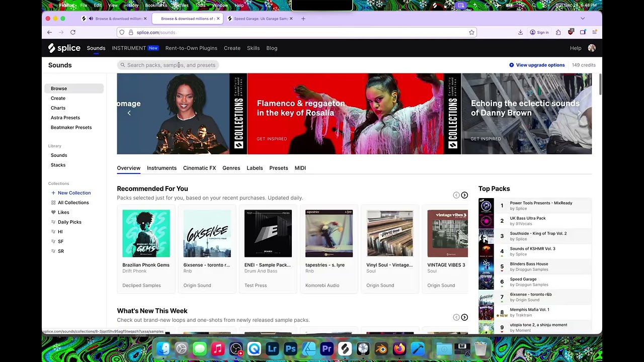The image size is (644, 362).
Task: Open OBS from the dock
Action: click(236, 348)
